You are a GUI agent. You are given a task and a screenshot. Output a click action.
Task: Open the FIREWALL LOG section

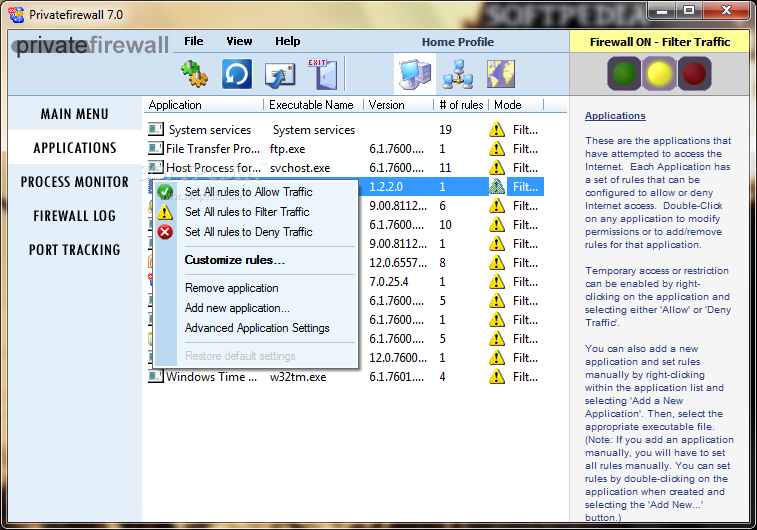tap(74, 216)
